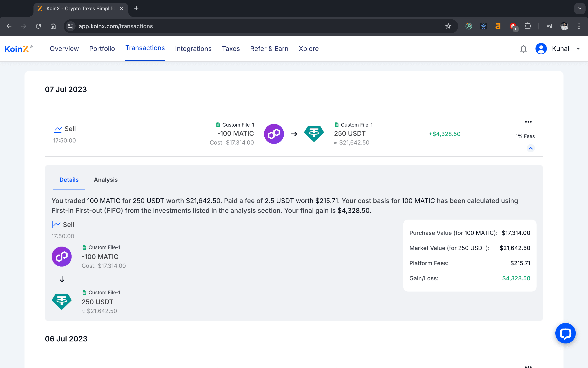Open Refer & Earn

(x=269, y=49)
